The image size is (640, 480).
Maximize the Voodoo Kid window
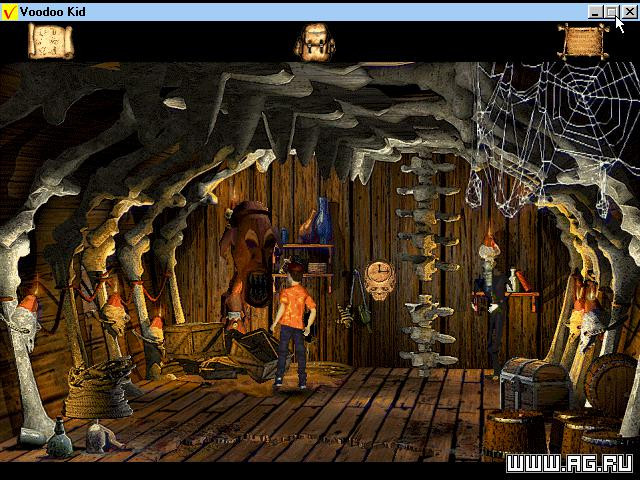tap(611, 12)
